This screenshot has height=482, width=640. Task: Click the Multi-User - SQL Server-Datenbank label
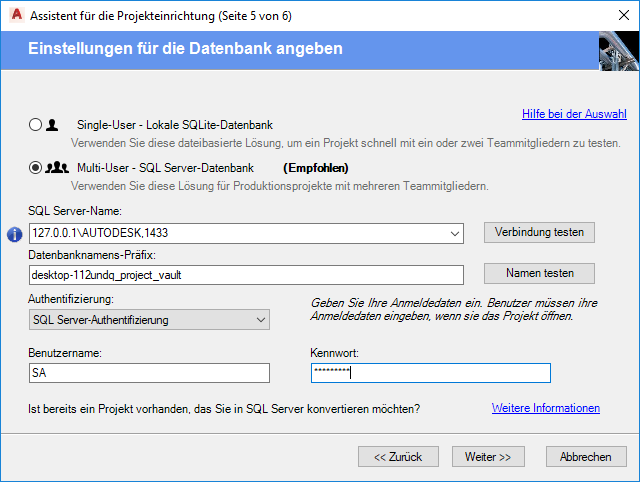[x=165, y=168]
